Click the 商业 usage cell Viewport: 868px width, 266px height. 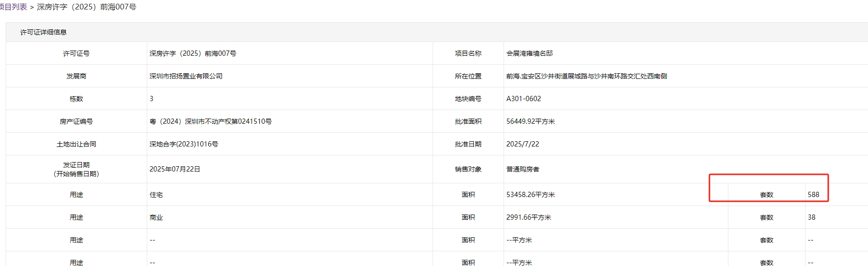click(156, 217)
